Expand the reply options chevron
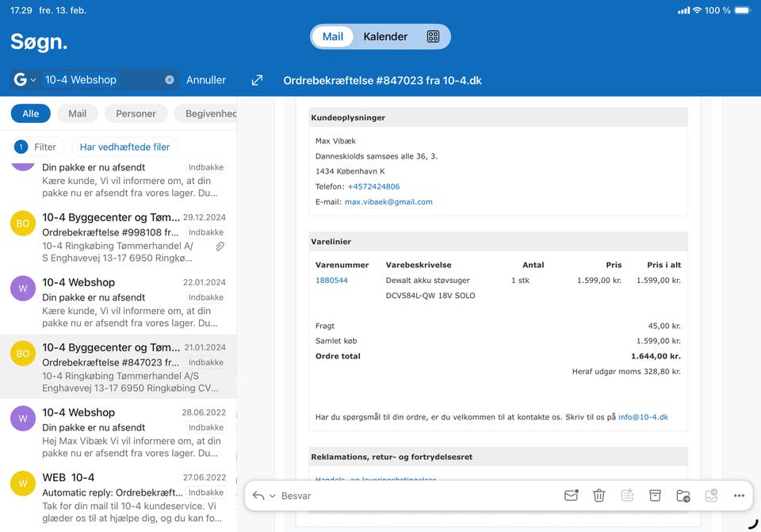Image resolution: width=761 pixels, height=532 pixels. [x=273, y=496]
